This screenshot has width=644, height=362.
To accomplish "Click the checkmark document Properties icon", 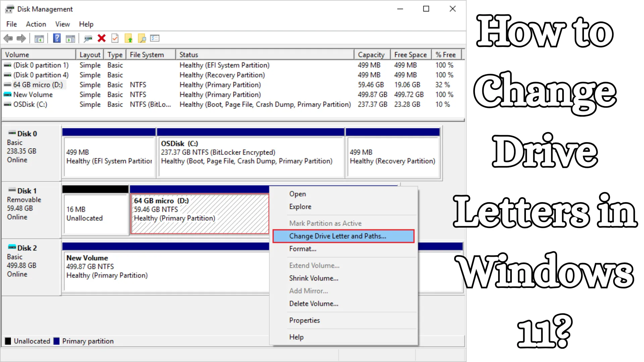I will tap(115, 38).
